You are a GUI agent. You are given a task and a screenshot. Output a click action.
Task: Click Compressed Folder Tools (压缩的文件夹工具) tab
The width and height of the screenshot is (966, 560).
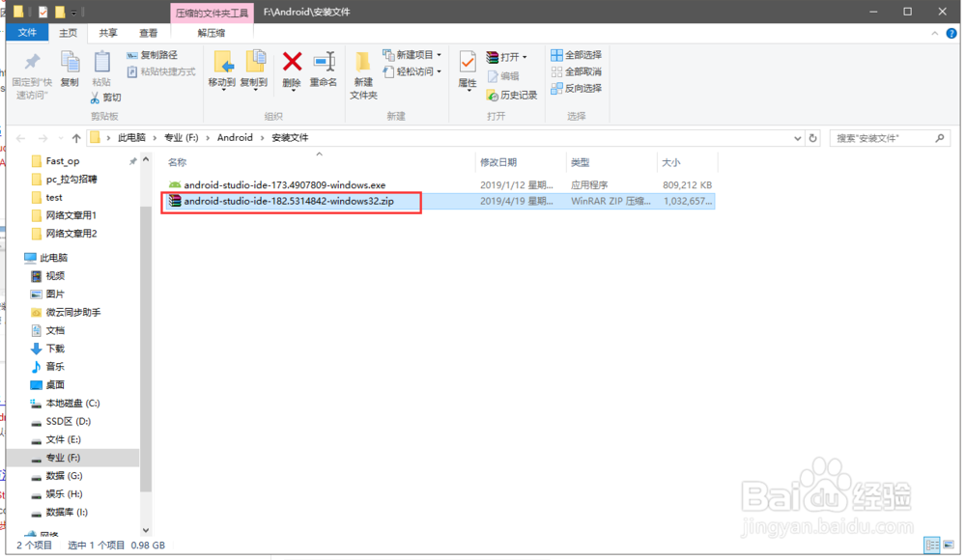coord(212,13)
